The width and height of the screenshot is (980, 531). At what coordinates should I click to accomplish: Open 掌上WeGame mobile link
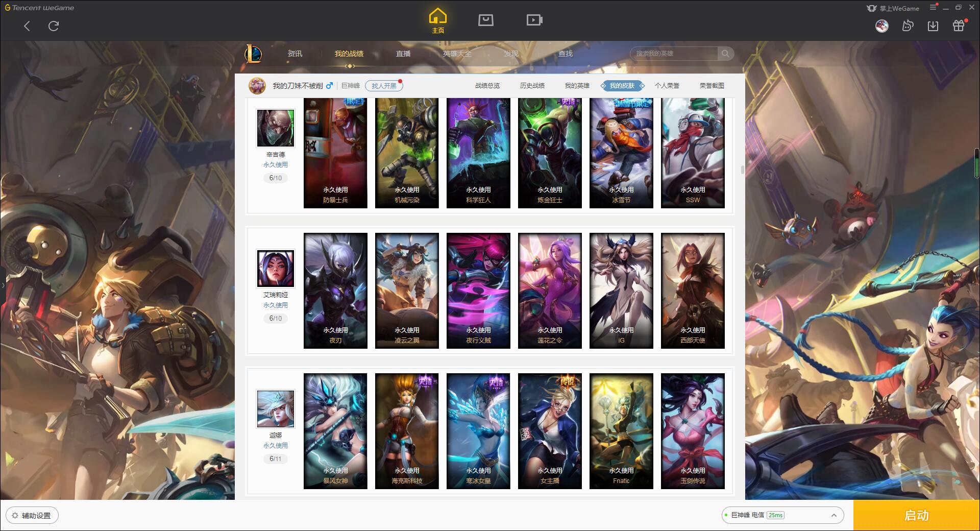(x=893, y=8)
